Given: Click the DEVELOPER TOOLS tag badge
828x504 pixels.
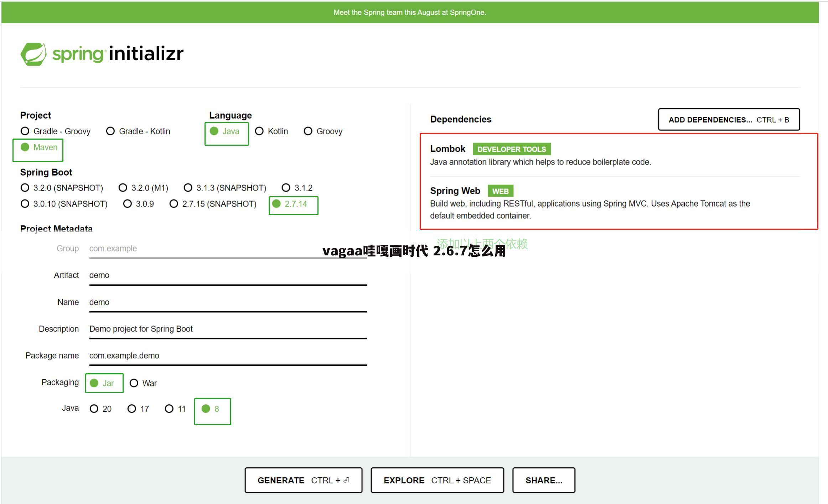Looking at the screenshot, I should pyautogui.click(x=512, y=149).
